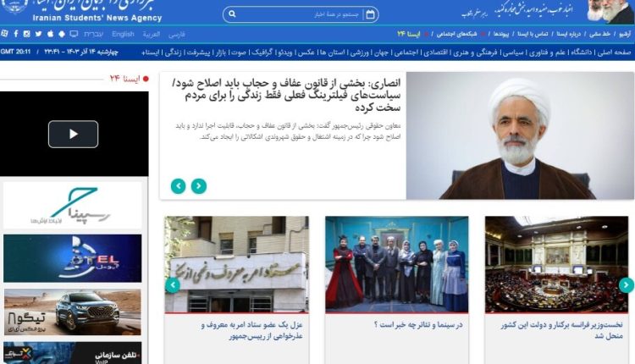Image resolution: width=635 pixels, height=364 pixels.
Task: Open درباره ایسنا about link
Action: pos(569,34)
